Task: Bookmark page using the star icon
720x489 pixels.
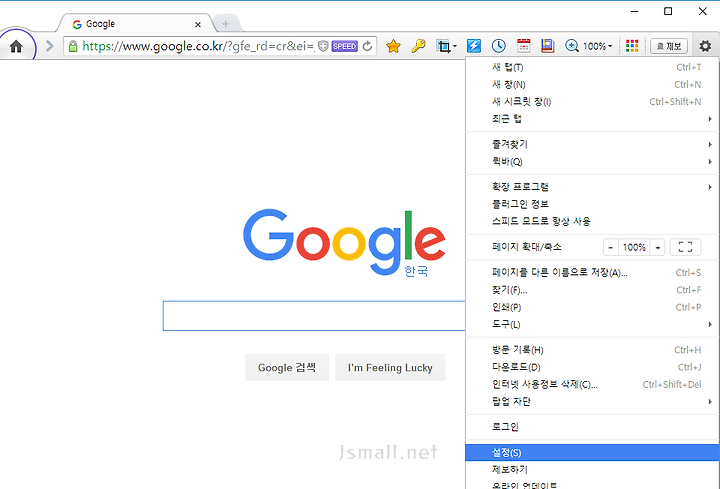Action: click(x=394, y=46)
